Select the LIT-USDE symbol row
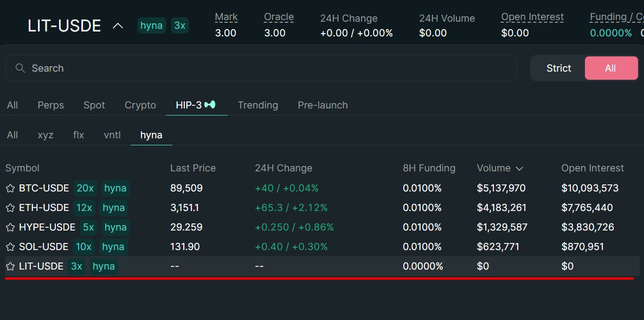The image size is (644, 320). pyautogui.click(x=323, y=267)
